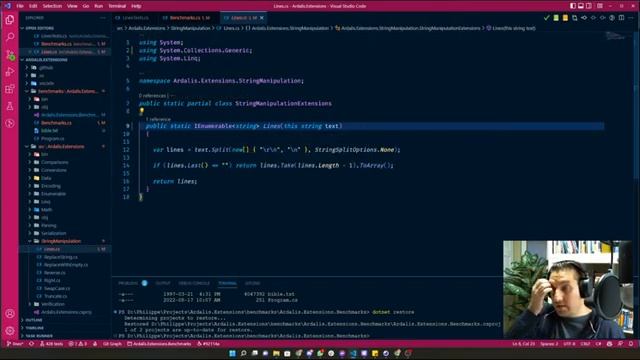Click the Git branch indicator in the status bar
640x360 pixels.
[15, 344]
